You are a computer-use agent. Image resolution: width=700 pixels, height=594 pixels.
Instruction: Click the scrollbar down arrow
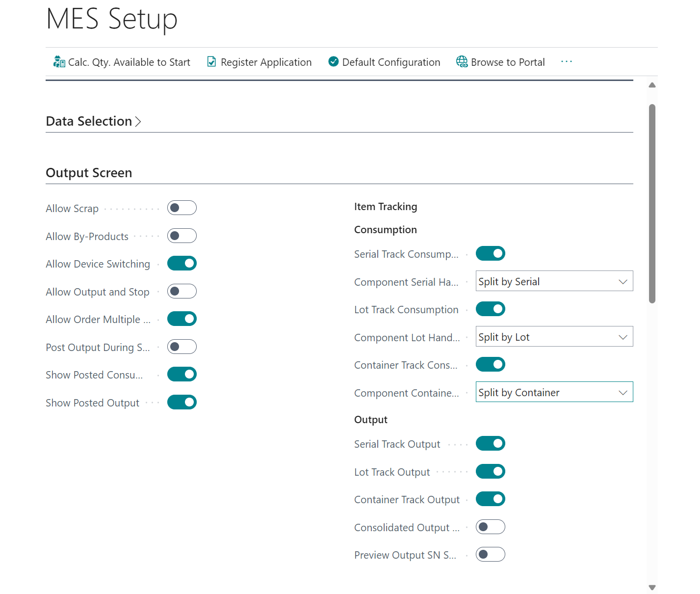652,587
